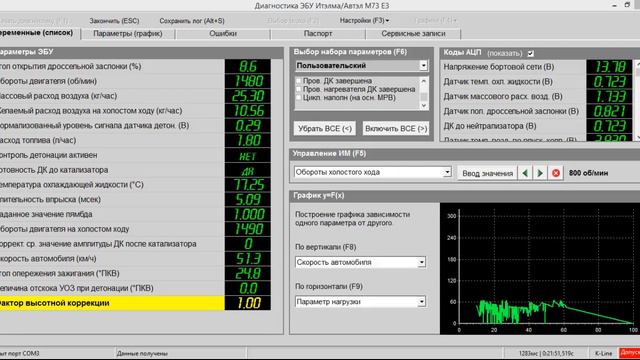Image resolution: width=640 pixels, height=360 pixels.
Task: Click Датчик темп. охл. жидкости (В)
Action: [536, 82]
